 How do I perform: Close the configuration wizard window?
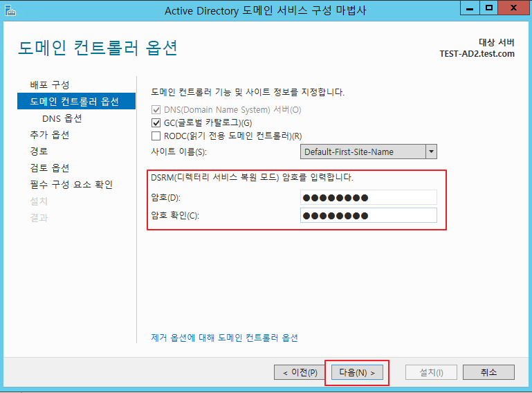click(x=513, y=8)
